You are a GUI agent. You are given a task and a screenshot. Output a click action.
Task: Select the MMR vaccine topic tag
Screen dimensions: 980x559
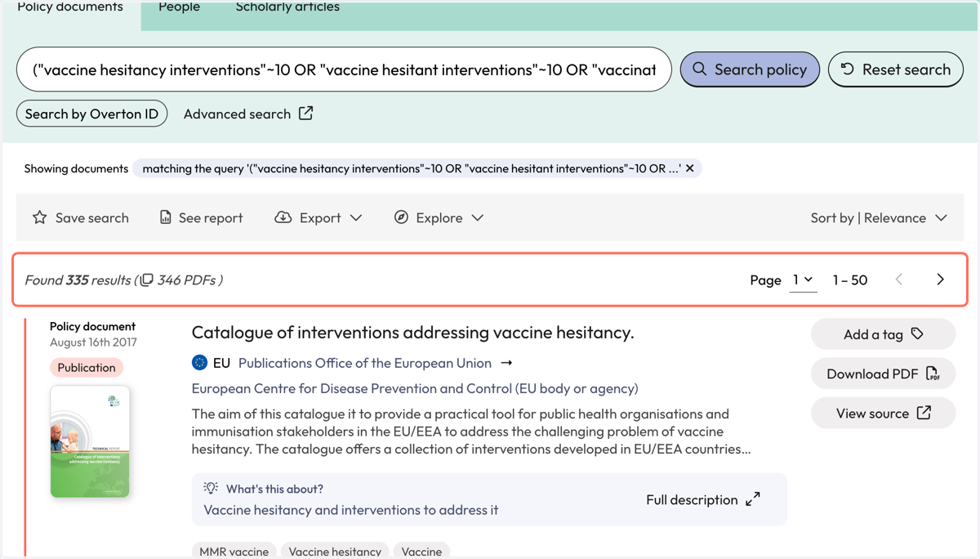[x=234, y=551]
